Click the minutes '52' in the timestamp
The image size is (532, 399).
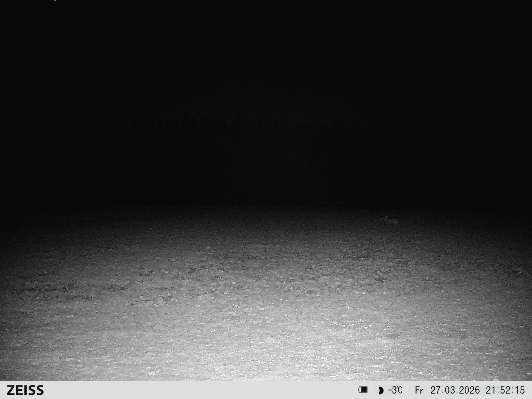click(x=505, y=390)
